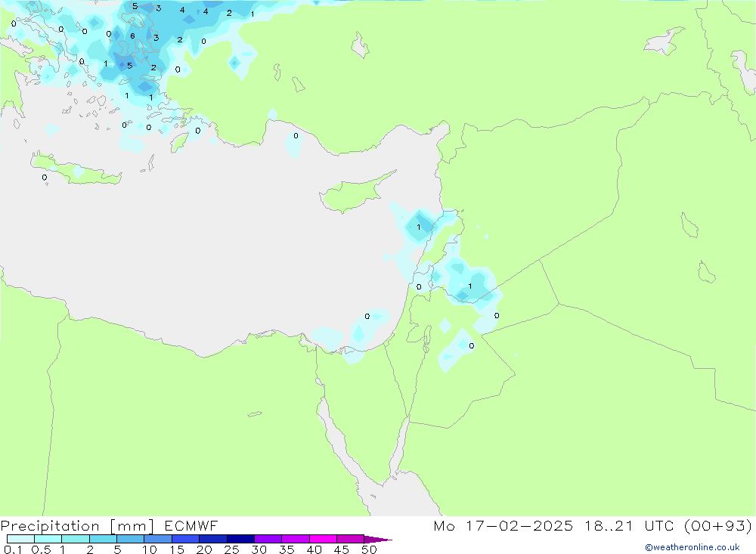
Task: Click the legend label '10'
Action: pyautogui.click(x=150, y=549)
